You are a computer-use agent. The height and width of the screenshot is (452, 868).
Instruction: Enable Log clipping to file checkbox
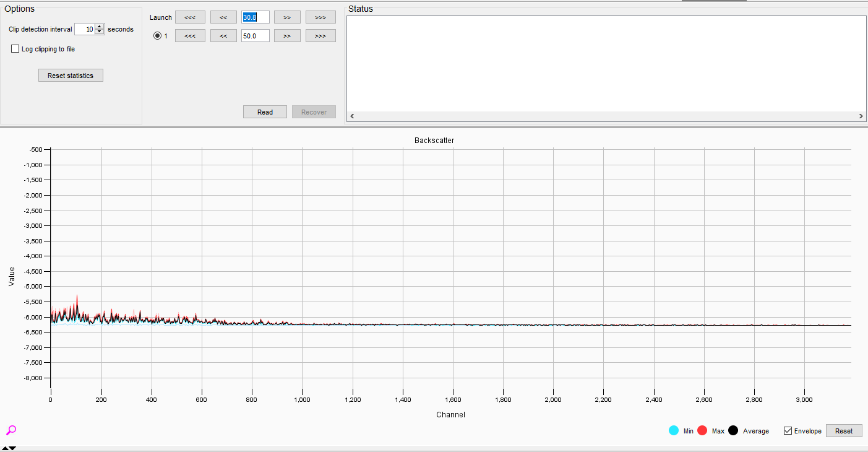tap(15, 49)
